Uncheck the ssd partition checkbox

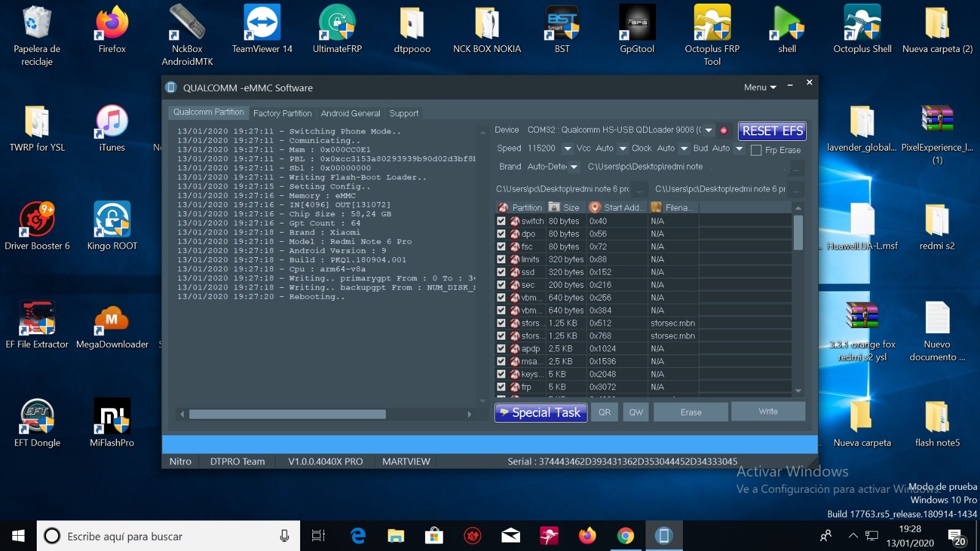(501, 272)
